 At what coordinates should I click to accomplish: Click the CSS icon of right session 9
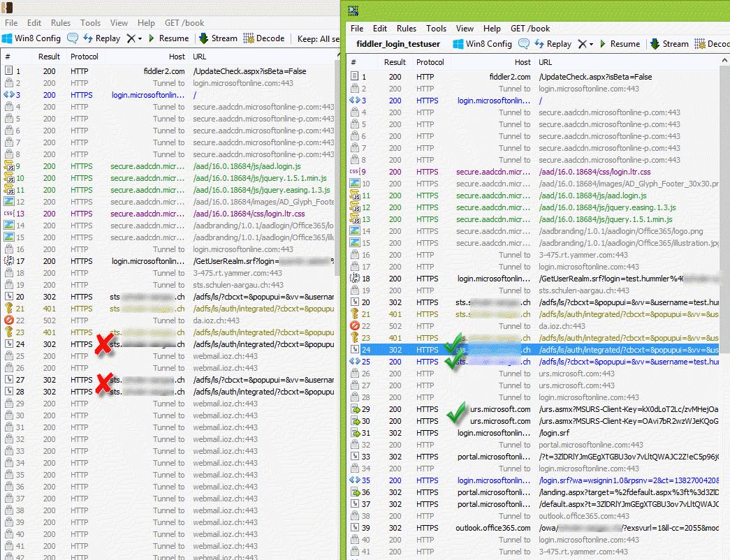(355, 171)
